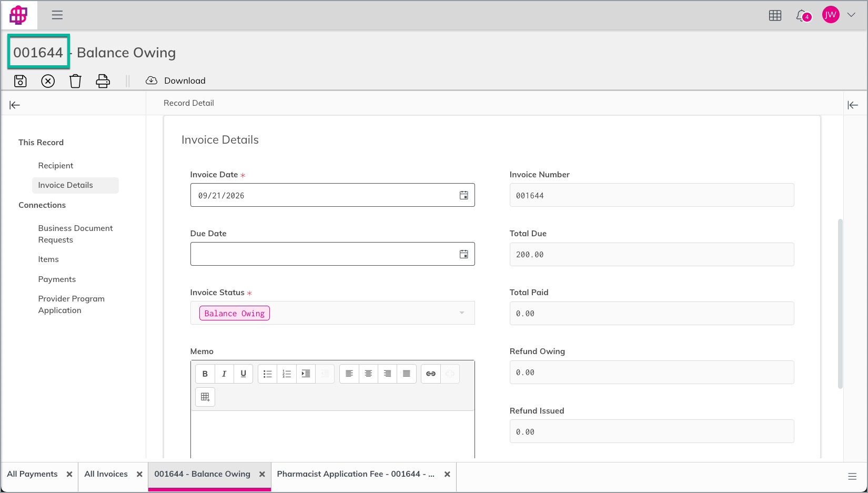Image resolution: width=868 pixels, height=493 pixels.
Task: Switch to the All Invoices tab
Action: (x=106, y=474)
